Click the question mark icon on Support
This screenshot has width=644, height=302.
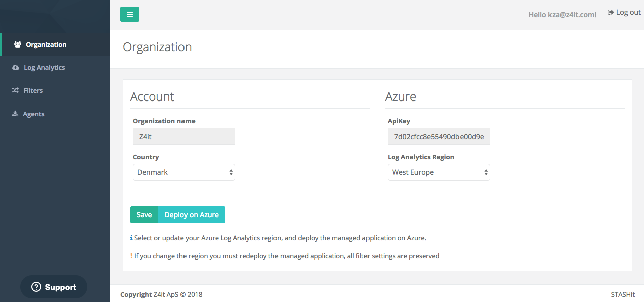(36, 287)
